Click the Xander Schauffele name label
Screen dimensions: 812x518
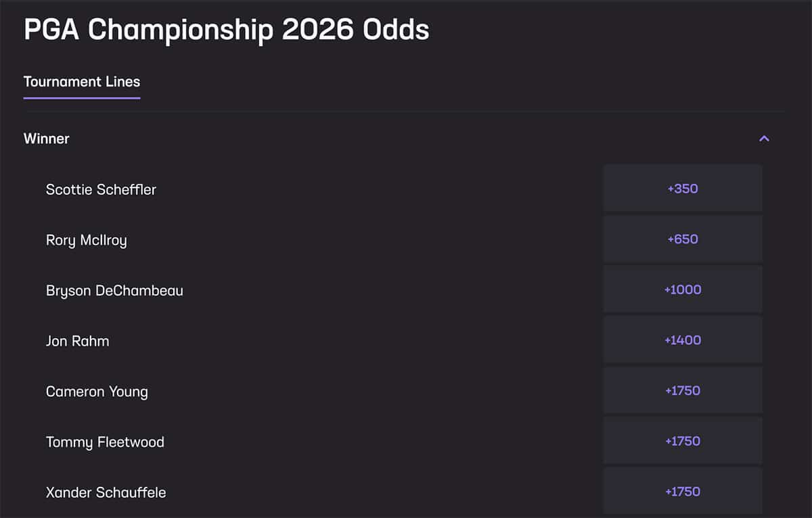point(106,492)
